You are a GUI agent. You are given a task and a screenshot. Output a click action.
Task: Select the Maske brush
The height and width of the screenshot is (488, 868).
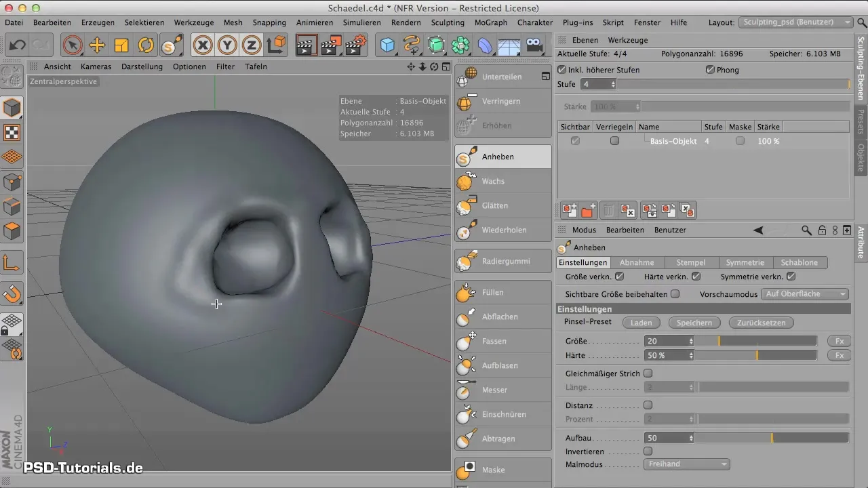(502, 470)
